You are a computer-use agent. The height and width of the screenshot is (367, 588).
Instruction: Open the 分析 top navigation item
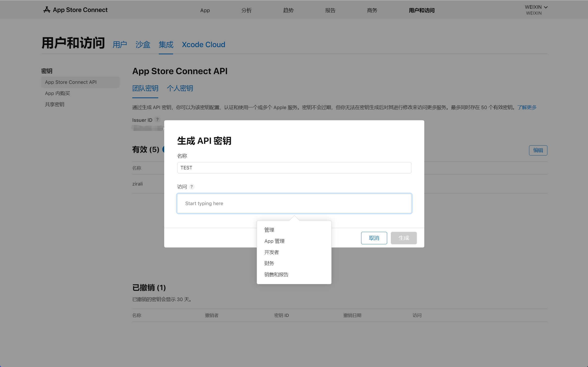[246, 10]
